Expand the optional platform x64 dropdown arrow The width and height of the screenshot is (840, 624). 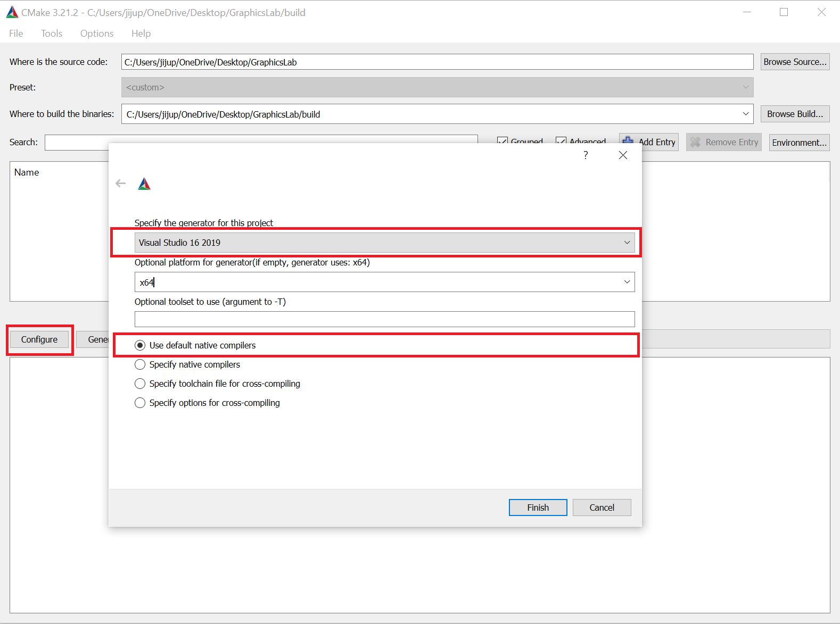coord(627,282)
